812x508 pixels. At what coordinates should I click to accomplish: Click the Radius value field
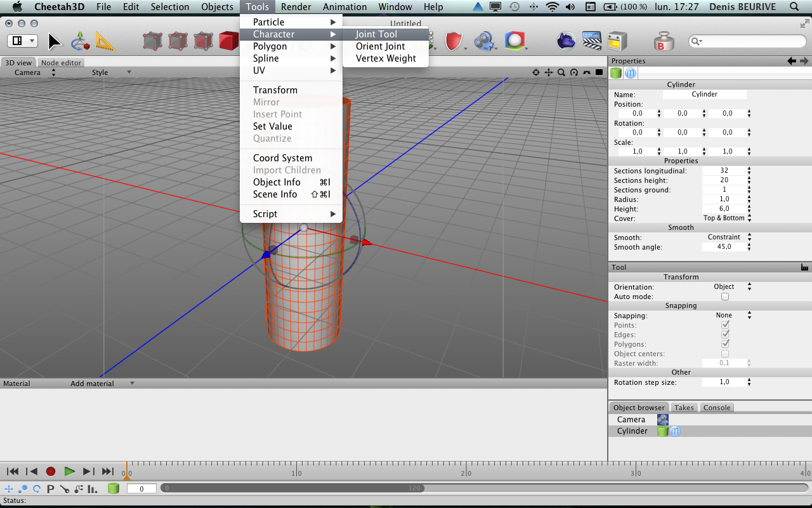(x=724, y=199)
